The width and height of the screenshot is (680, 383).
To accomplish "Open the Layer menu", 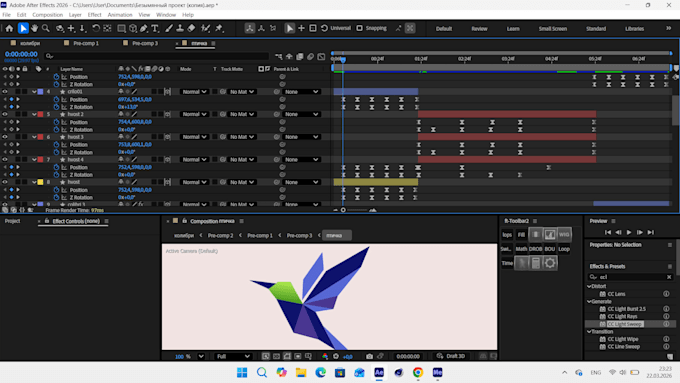I will [75, 15].
